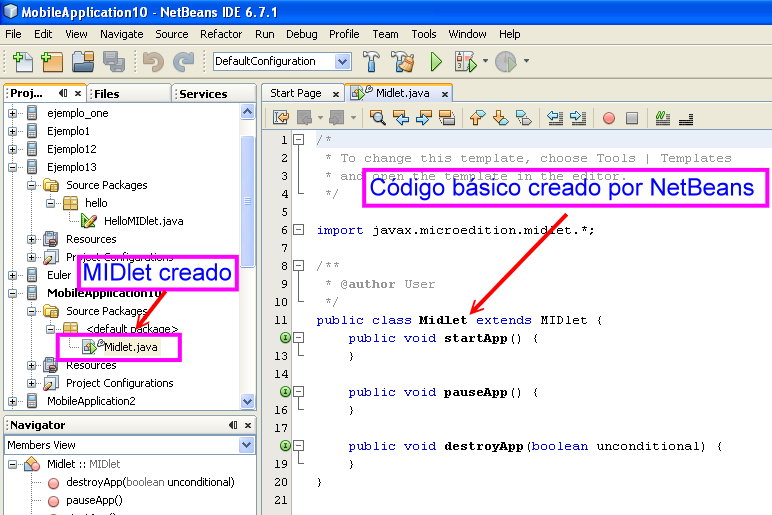772x515 pixels.
Task: Click the Redo arrow icon
Action: 184,62
